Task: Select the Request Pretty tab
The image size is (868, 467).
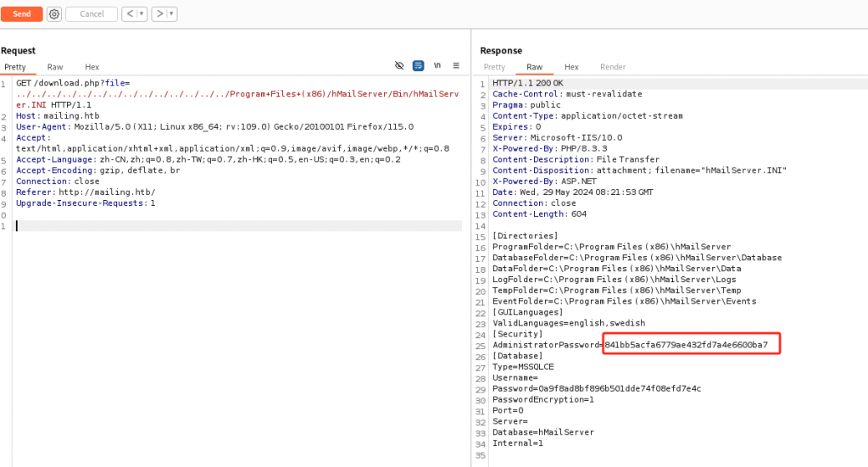Action: [15, 67]
